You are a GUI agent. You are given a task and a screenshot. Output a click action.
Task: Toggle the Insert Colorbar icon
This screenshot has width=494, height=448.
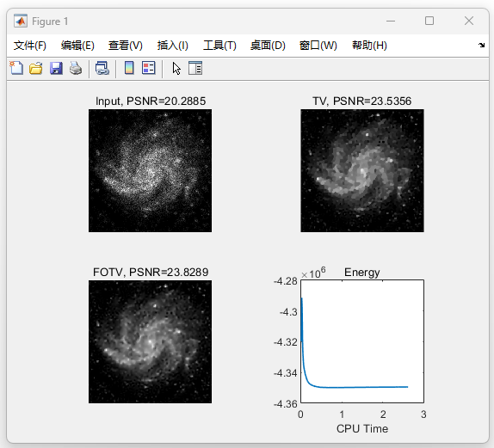click(x=129, y=68)
